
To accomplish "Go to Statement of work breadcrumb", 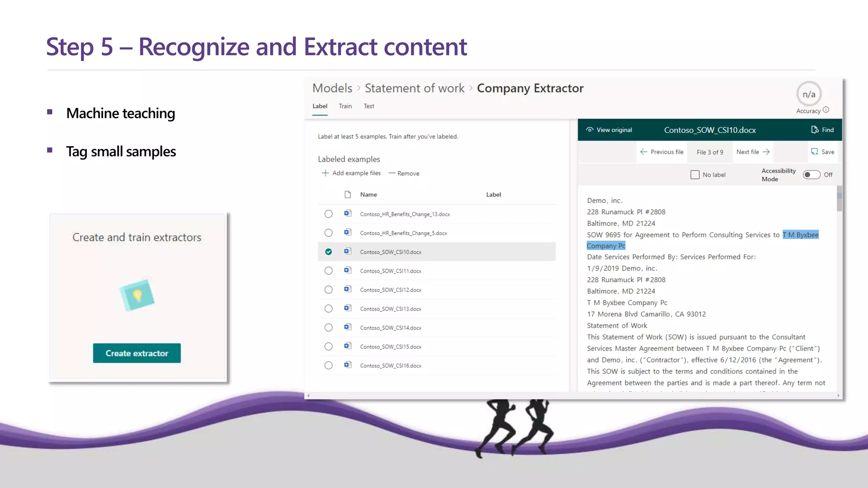I will coord(415,88).
